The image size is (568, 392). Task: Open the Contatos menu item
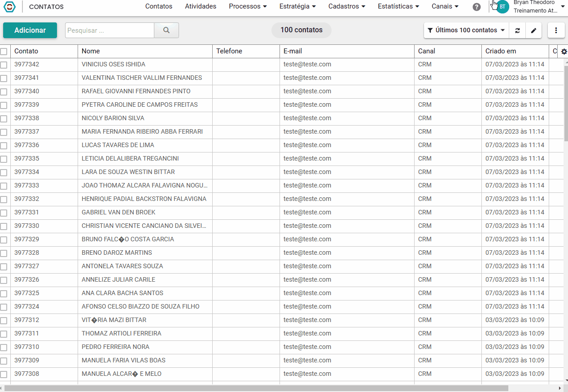(x=159, y=6)
